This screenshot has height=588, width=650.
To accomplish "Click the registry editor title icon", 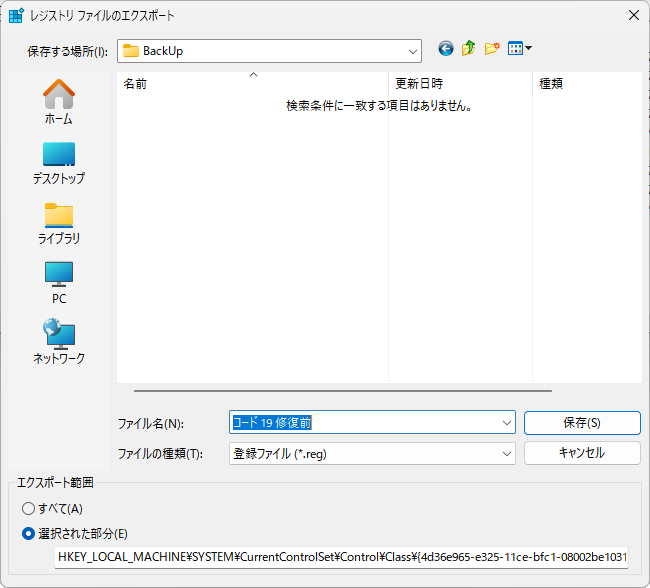I will pos(16,15).
